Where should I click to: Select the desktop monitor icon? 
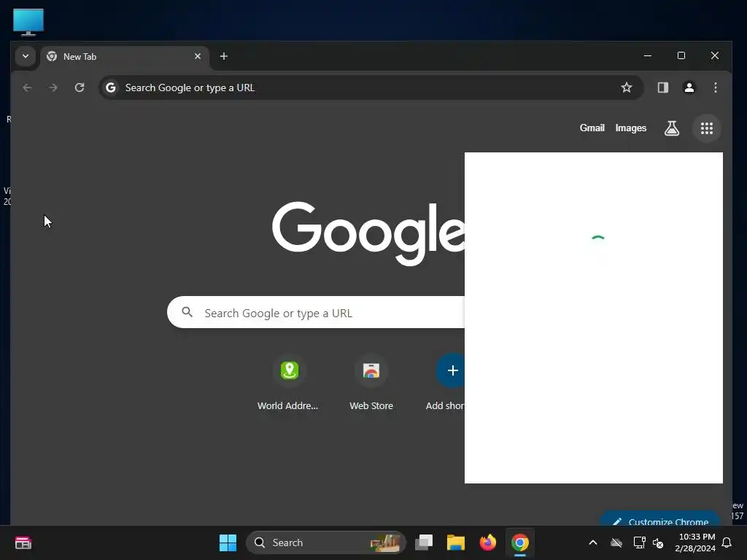[x=28, y=22]
